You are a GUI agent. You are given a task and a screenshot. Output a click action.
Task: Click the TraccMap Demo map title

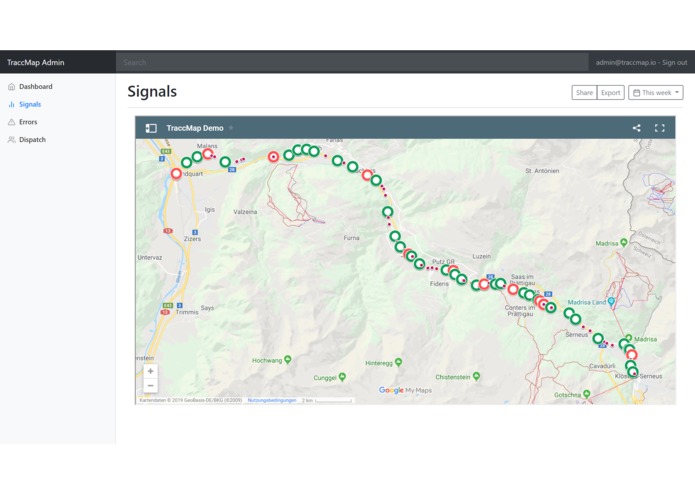pos(195,128)
